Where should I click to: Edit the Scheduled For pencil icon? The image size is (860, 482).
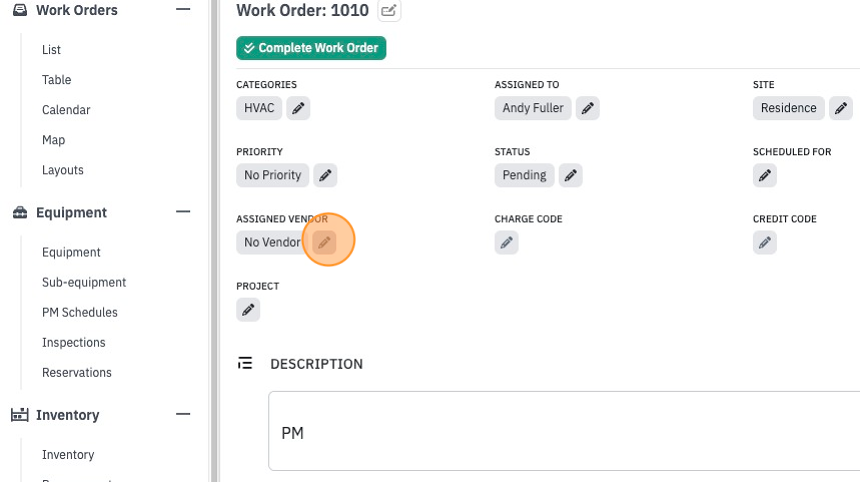click(x=765, y=175)
